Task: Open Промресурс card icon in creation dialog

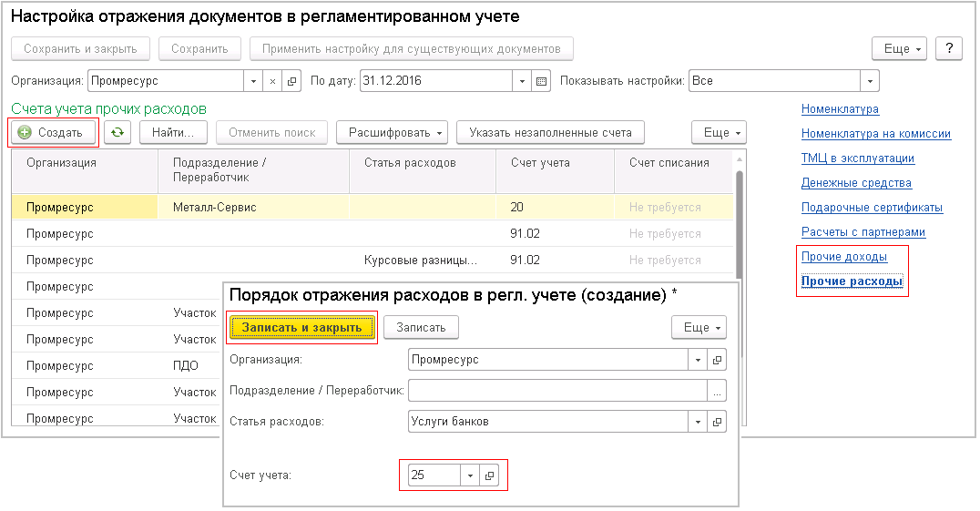Action: (x=717, y=360)
